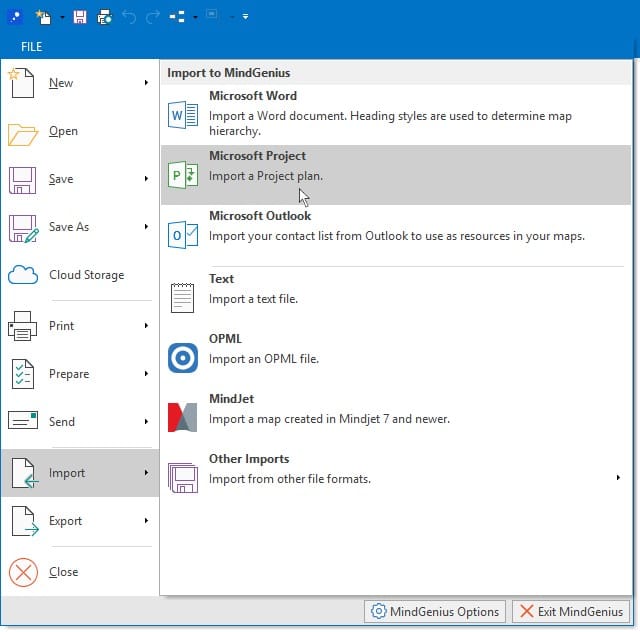Click the Cloud Storage cloud icon

23,274
